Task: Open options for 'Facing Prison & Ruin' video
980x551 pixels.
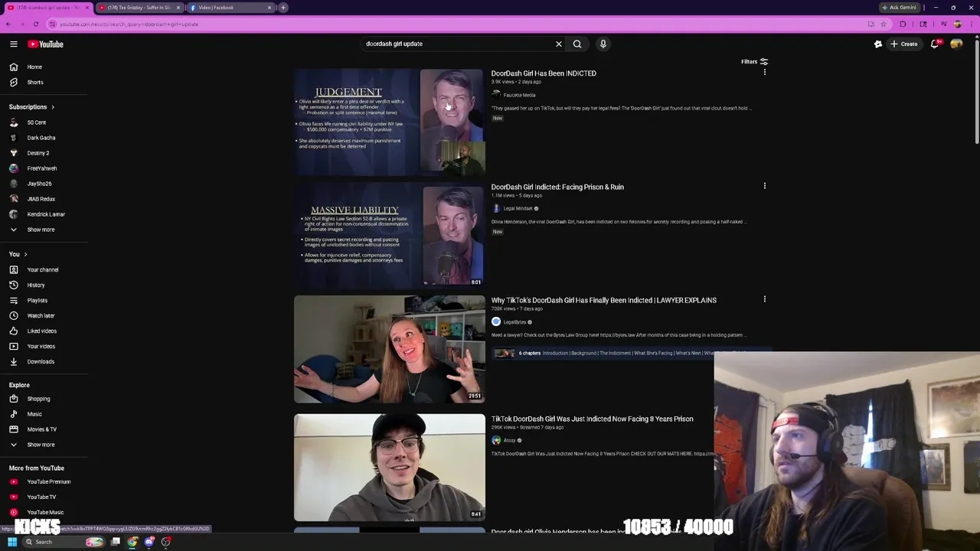Action: [x=764, y=186]
